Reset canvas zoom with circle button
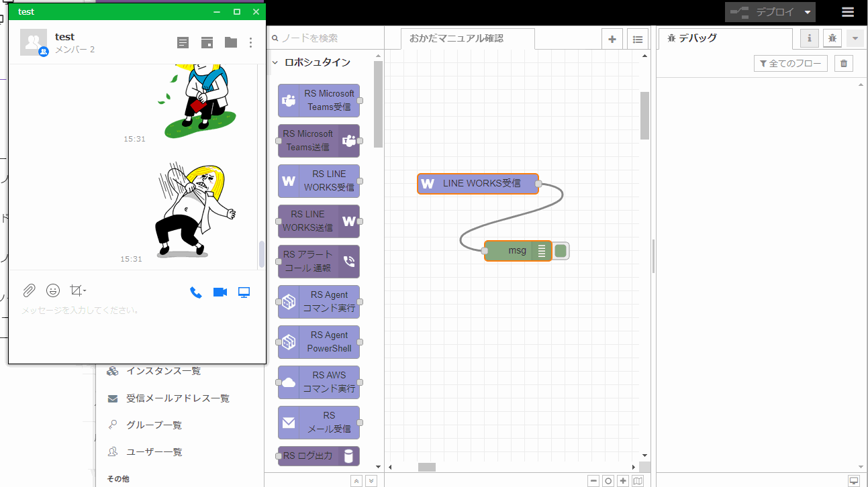 tap(608, 481)
